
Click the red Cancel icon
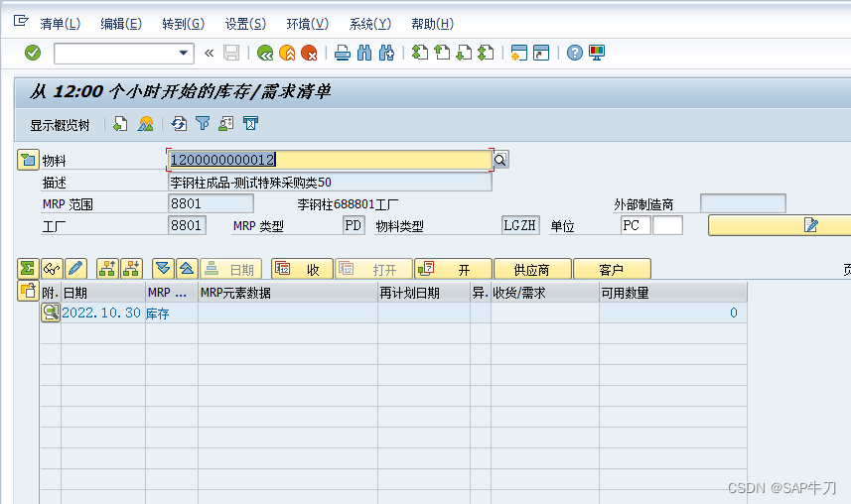309,53
